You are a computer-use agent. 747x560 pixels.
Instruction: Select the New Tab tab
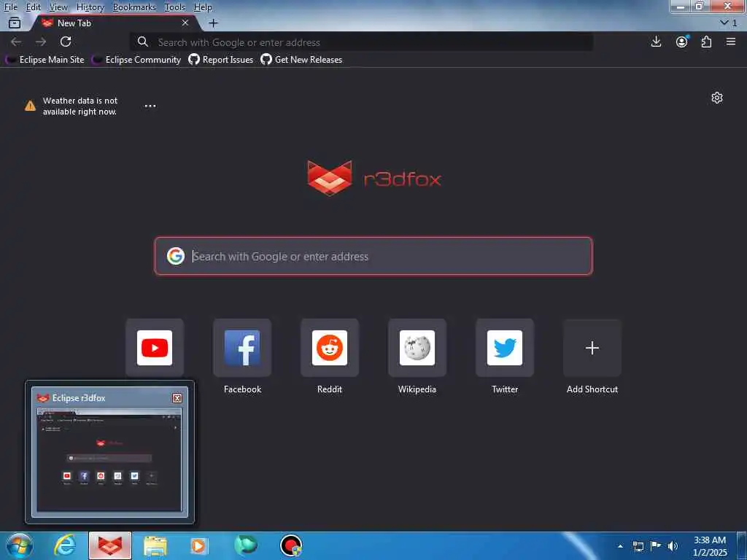(115, 23)
